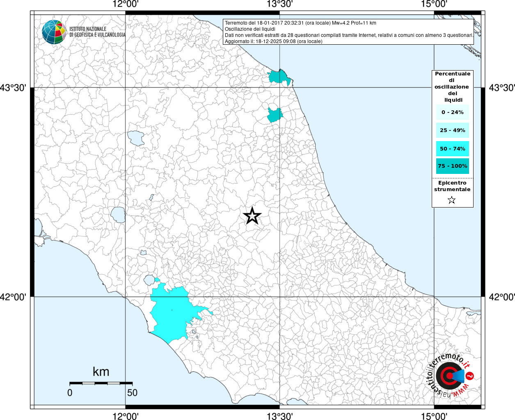The height and width of the screenshot is (420, 515).
Task: Click the epicenter star on the map
Action: tap(252, 216)
